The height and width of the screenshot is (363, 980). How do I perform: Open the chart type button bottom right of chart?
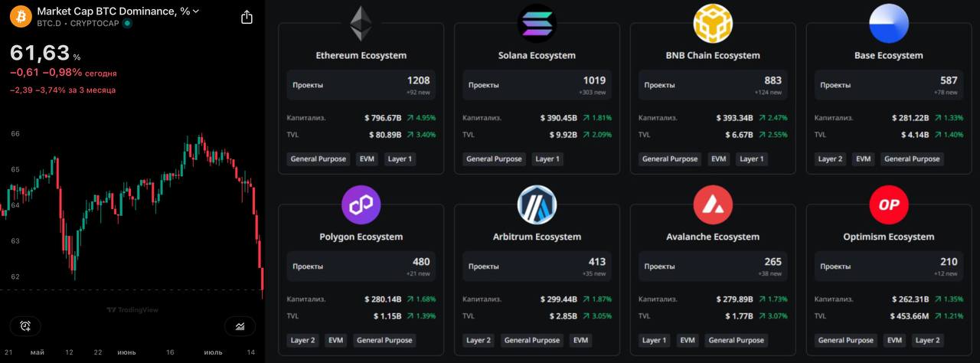[240, 326]
